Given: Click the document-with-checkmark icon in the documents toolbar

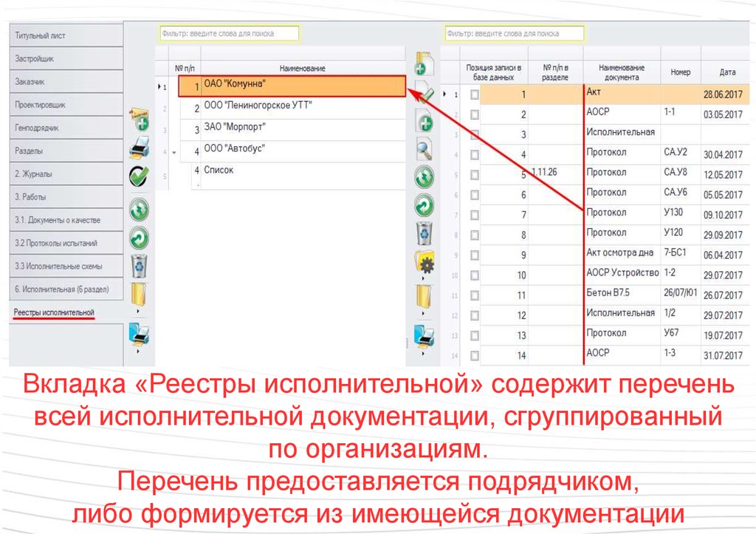Looking at the screenshot, I should [424, 92].
